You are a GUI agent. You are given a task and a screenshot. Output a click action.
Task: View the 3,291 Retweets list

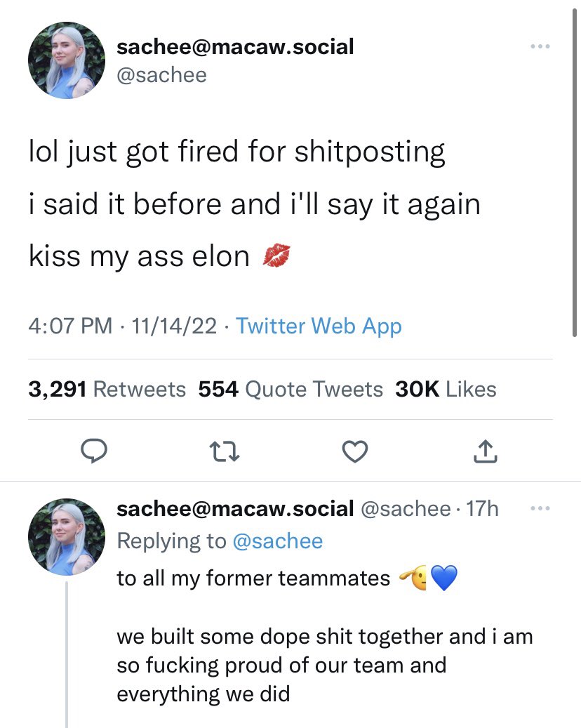[107, 389]
